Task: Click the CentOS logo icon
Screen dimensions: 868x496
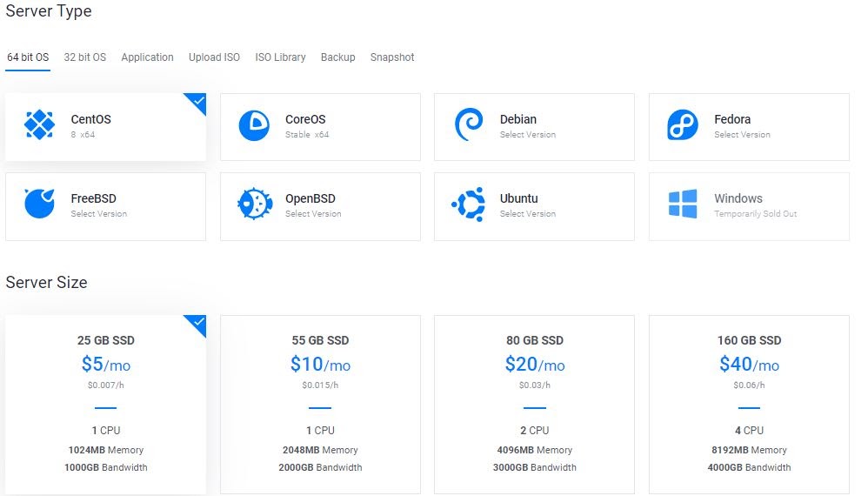Action: (x=39, y=125)
